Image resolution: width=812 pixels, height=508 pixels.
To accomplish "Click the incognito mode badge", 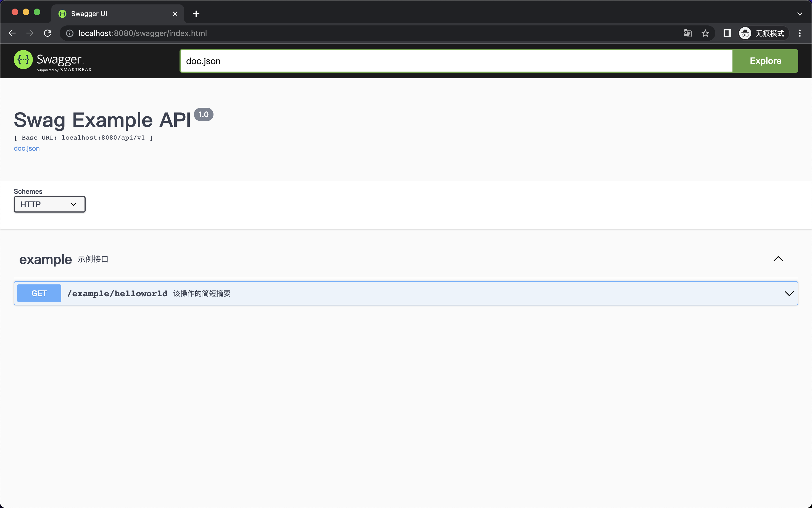I will [x=763, y=33].
